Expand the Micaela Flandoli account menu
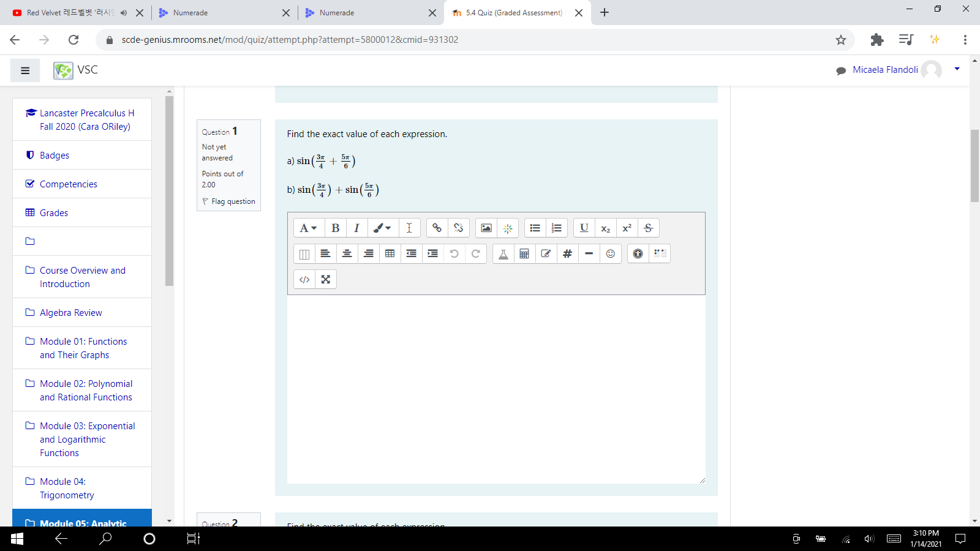 [x=957, y=69]
